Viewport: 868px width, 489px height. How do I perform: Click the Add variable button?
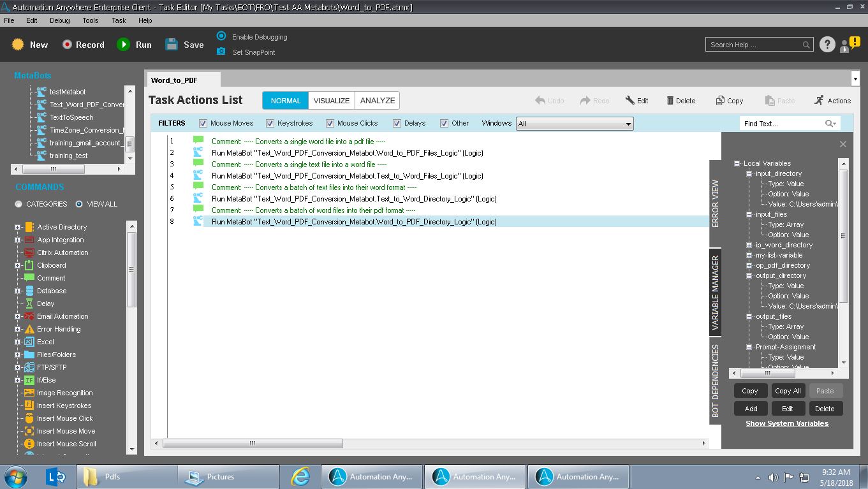[751, 409]
